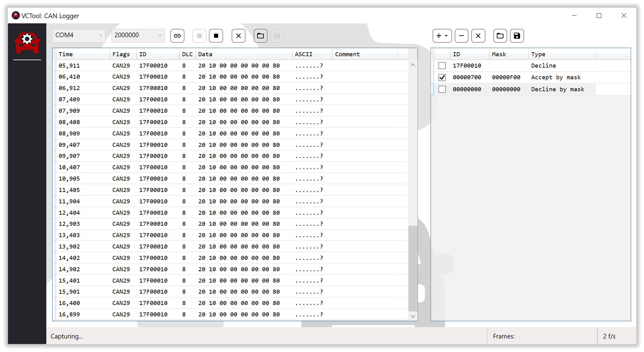Tick the 00000000 Decline by mask checkbox

coord(442,89)
